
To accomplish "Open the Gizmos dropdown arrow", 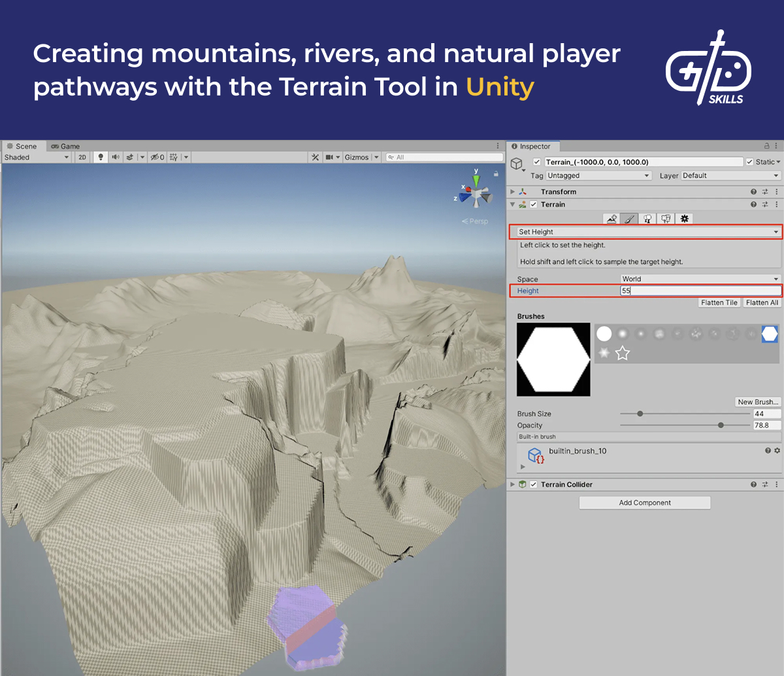I will pyautogui.click(x=376, y=157).
